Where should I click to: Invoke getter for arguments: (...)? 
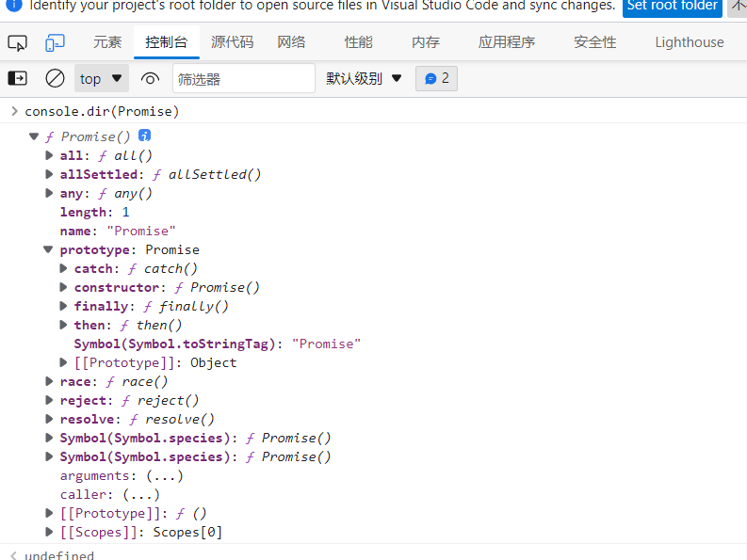164,475
